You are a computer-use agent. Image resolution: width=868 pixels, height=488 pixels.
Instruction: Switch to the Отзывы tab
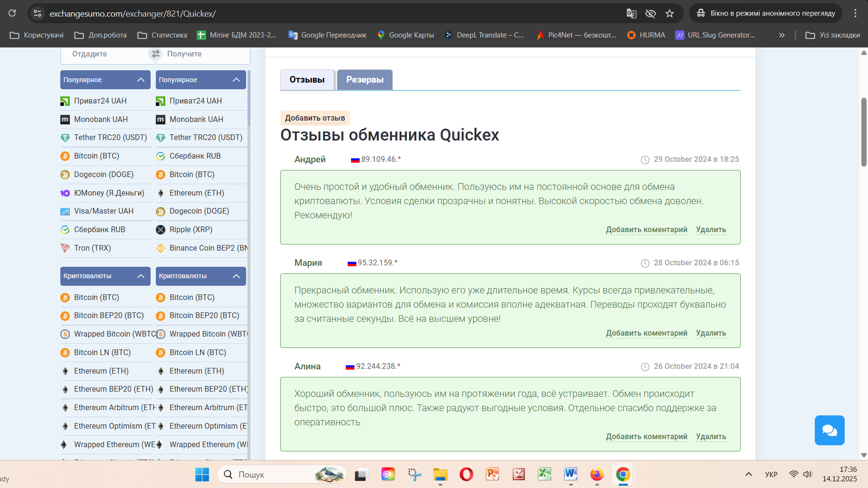coord(307,80)
